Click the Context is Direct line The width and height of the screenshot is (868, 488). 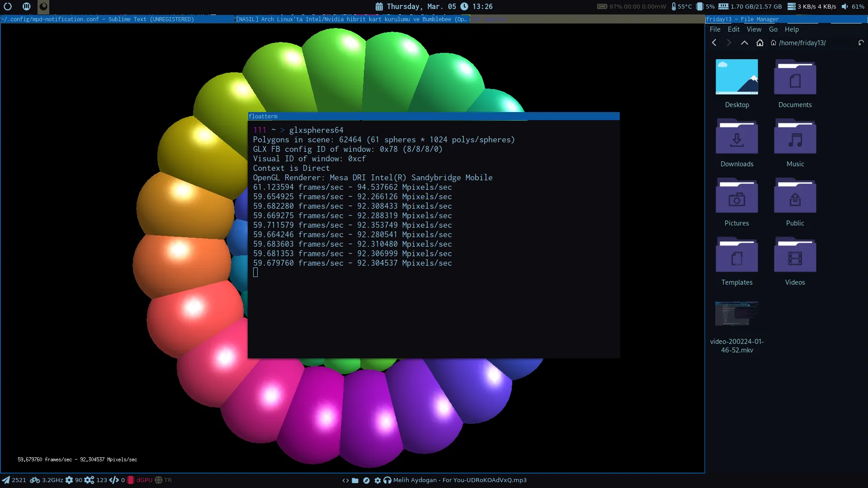click(x=291, y=168)
